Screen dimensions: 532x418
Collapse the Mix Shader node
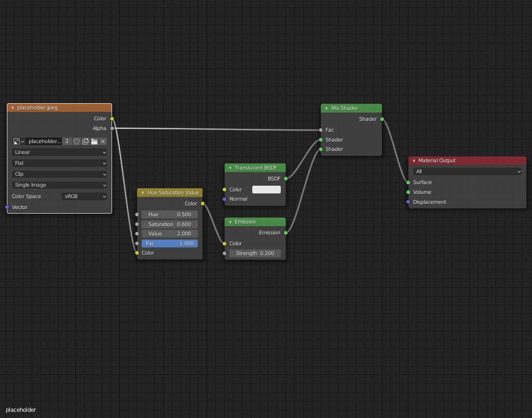[x=326, y=108]
